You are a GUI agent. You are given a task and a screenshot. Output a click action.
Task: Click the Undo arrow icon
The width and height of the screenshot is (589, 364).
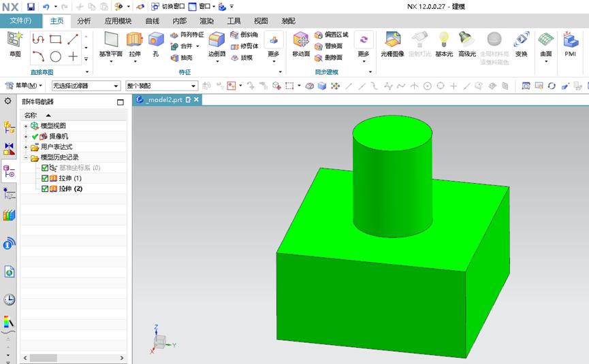pyautogui.click(x=46, y=6)
